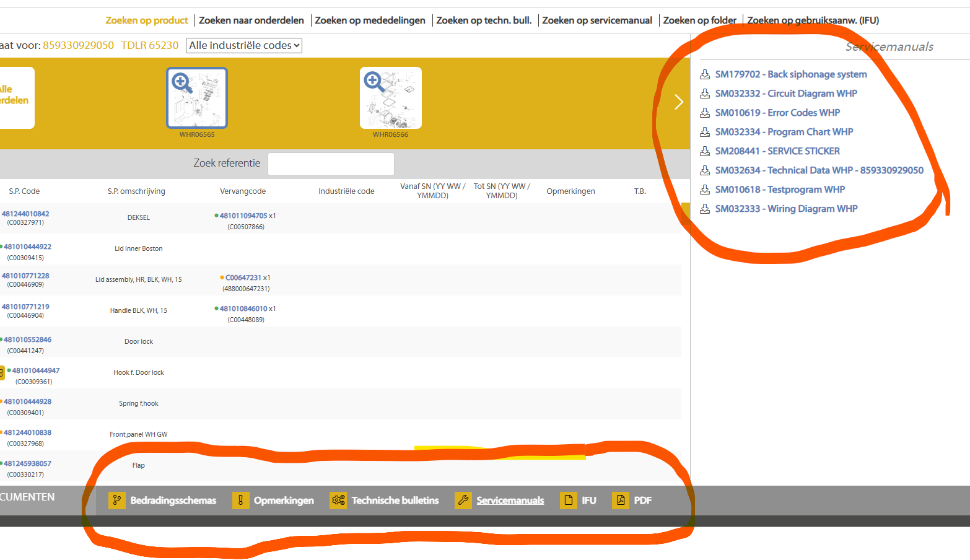Open replacement code C00647231 link
The height and width of the screenshot is (560, 970).
[x=243, y=278]
